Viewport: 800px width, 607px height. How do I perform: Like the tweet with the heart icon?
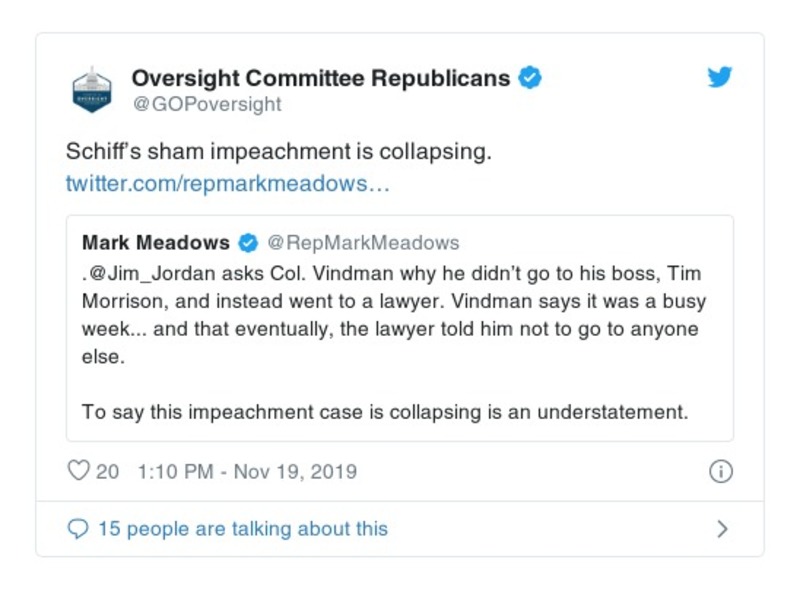pyautogui.click(x=78, y=471)
